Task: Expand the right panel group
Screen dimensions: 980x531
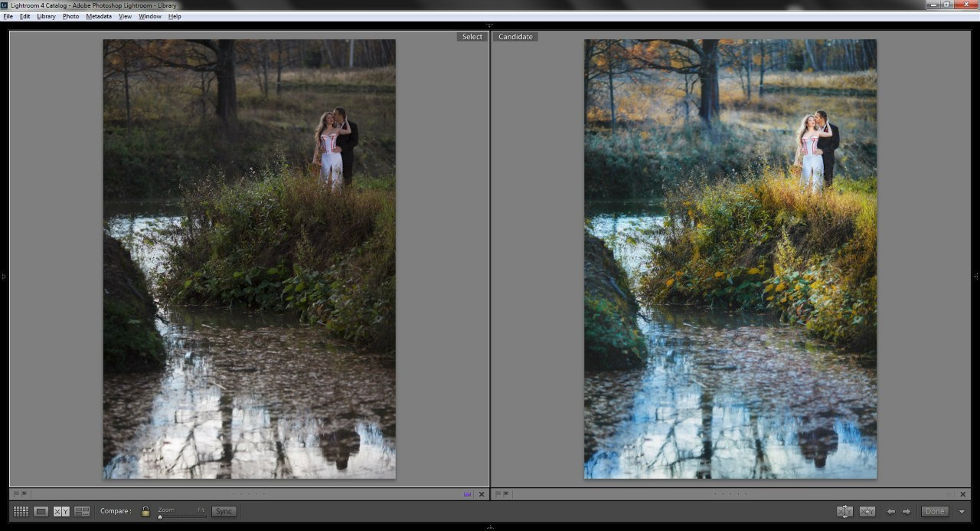Action: (976, 276)
